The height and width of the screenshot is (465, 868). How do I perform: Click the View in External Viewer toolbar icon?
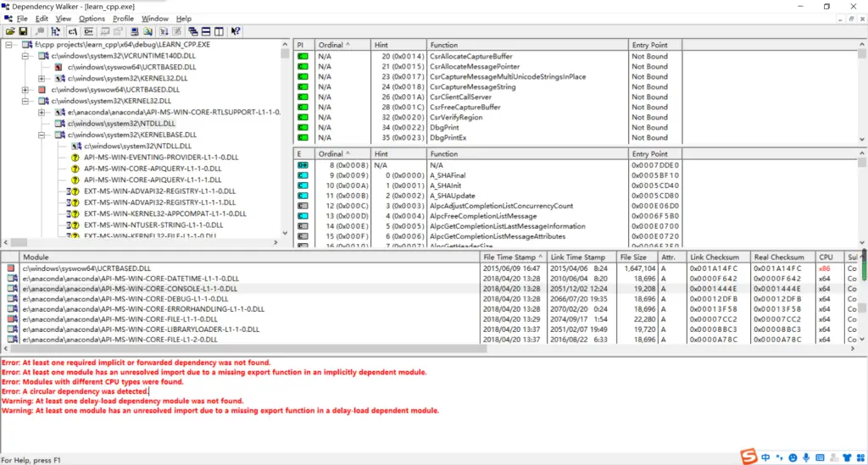tap(104, 31)
